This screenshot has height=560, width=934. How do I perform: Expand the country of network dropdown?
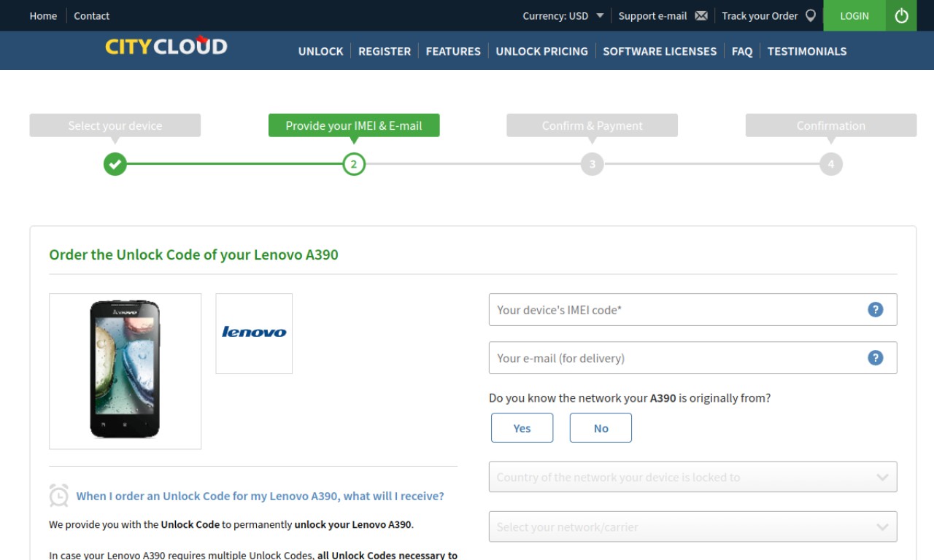tap(692, 477)
